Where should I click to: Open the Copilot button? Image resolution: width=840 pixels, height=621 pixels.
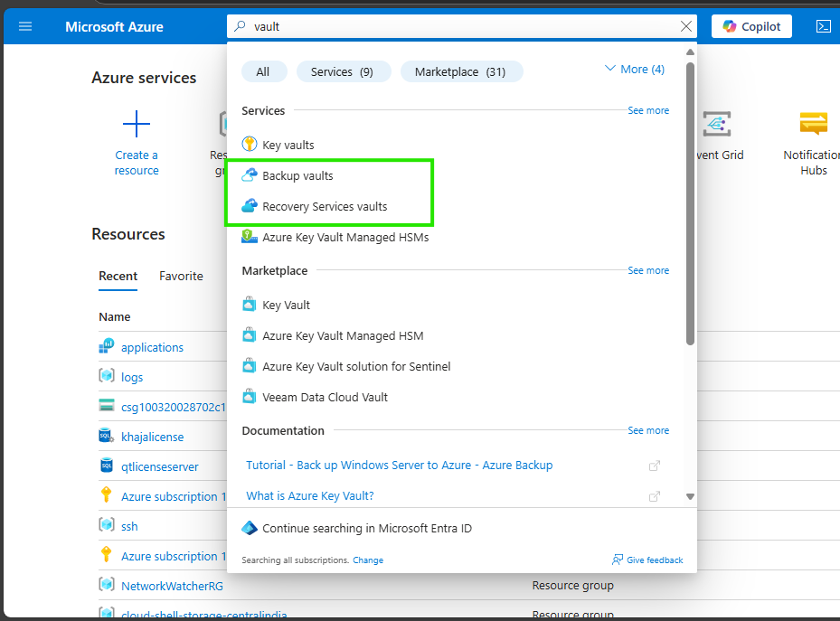(x=751, y=26)
